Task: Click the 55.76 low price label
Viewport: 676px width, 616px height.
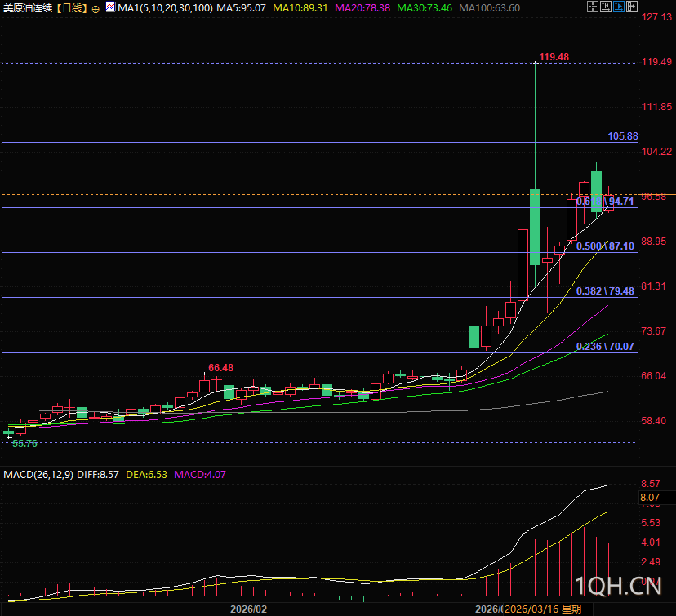Action: coord(24,444)
